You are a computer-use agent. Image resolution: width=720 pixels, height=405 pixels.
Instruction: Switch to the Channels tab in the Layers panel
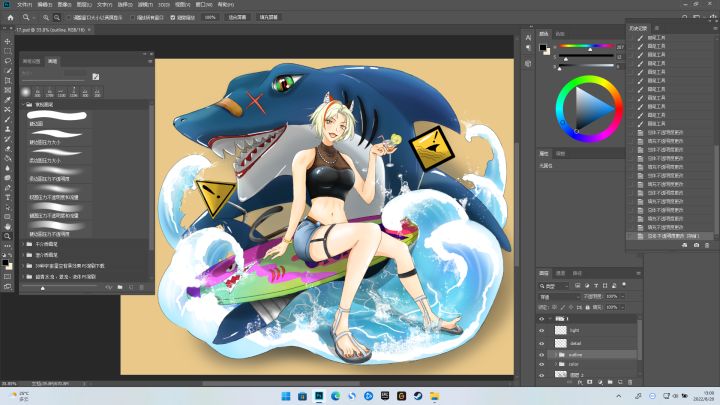pyautogui.click(x=561, y=272)
